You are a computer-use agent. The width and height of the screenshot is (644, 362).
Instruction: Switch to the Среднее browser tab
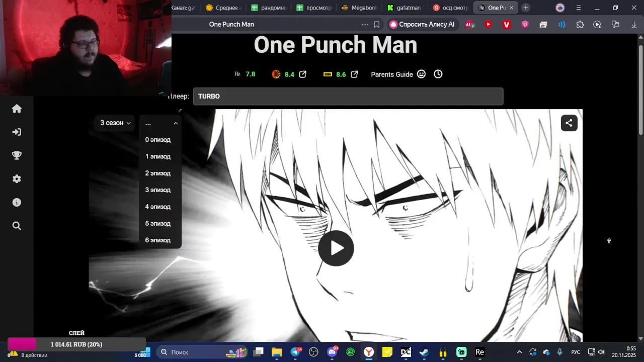(224, 8)
